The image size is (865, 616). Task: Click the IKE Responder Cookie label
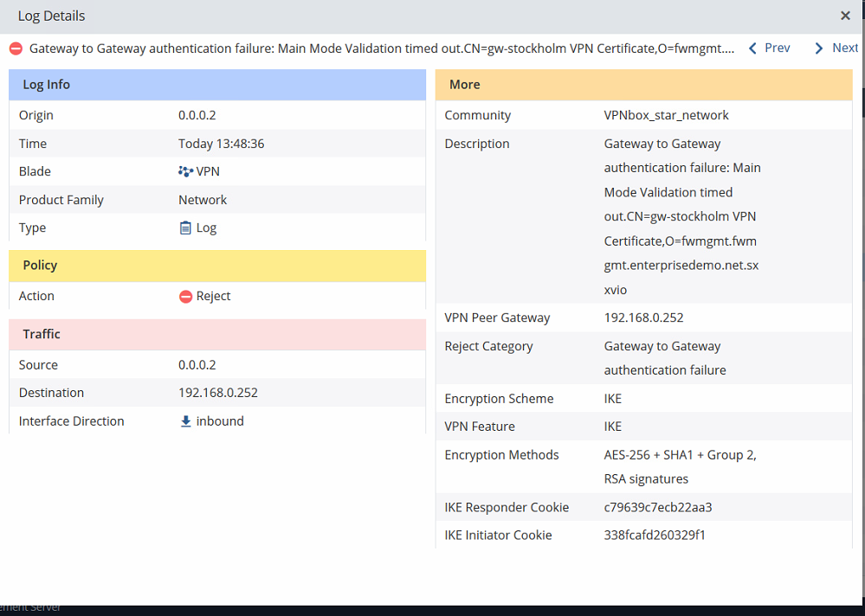(507, 507)
